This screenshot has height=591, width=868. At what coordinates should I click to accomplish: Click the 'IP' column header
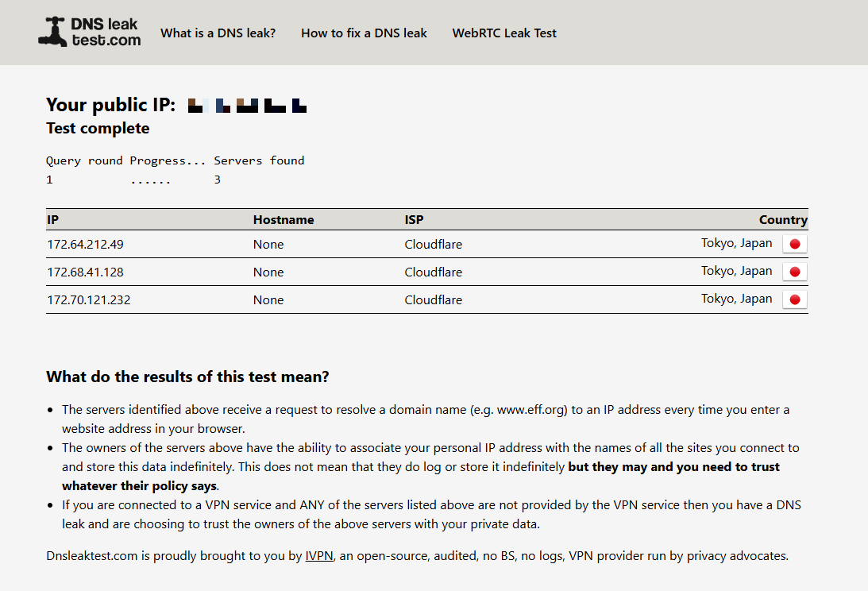point(52,220)
